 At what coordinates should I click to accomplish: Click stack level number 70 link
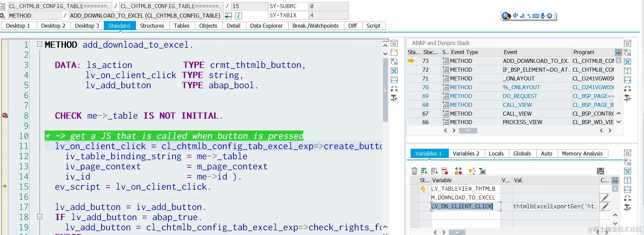[425, 87]
